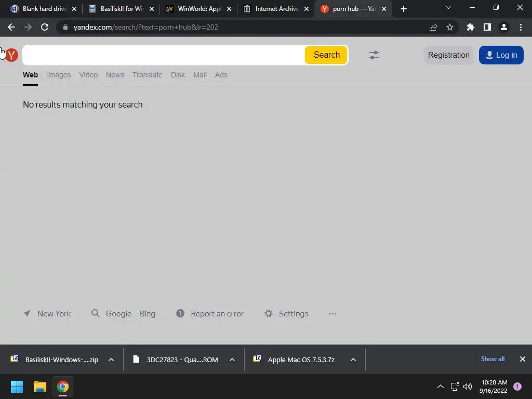This screenshot has height=399, width=532.
Task: Open the tab search dropdown chevron
Action: click(x=448, y=7)
